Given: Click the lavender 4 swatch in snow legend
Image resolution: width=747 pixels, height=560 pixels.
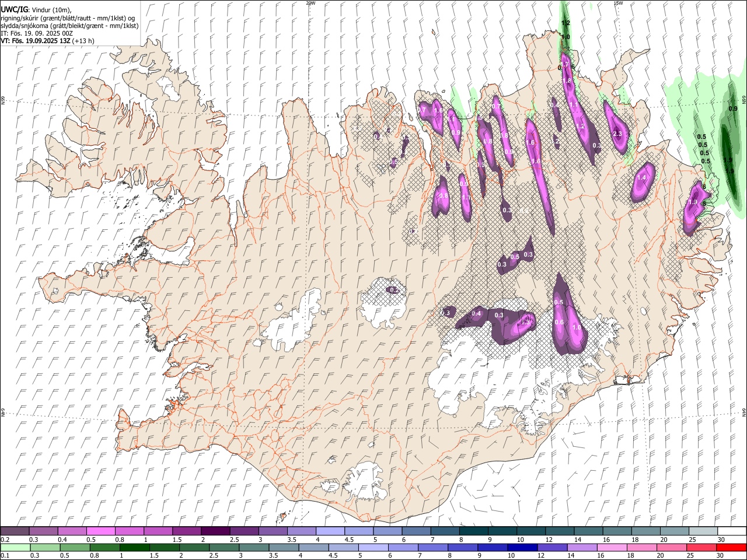Looking at the screenshot, I should click(x=330, y=531).
